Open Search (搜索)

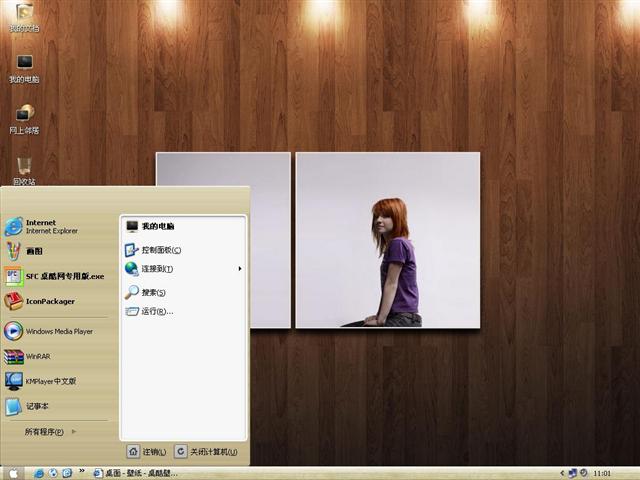click(145, 292)
